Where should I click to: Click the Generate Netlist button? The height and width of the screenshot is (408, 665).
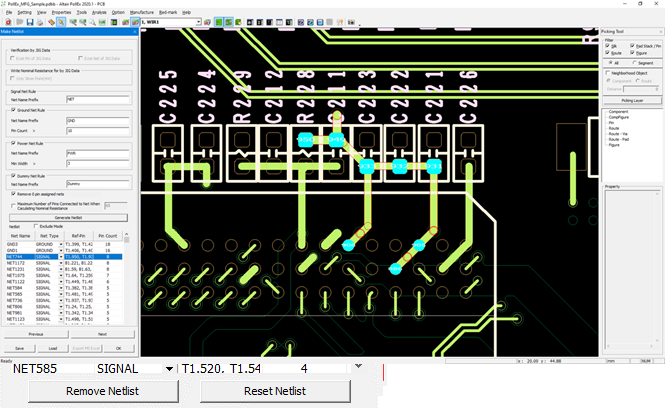click(67, 216)
